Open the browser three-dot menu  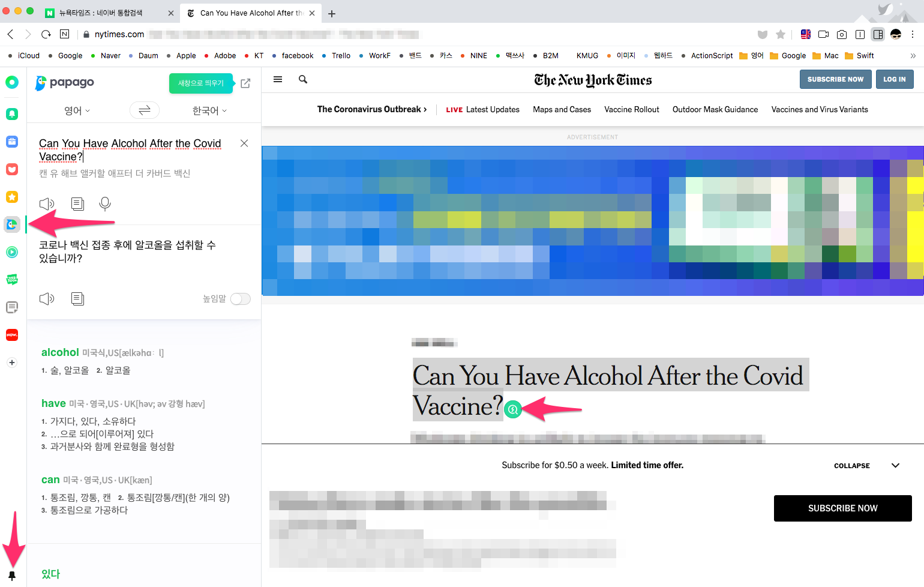click(x=913, y=34)
